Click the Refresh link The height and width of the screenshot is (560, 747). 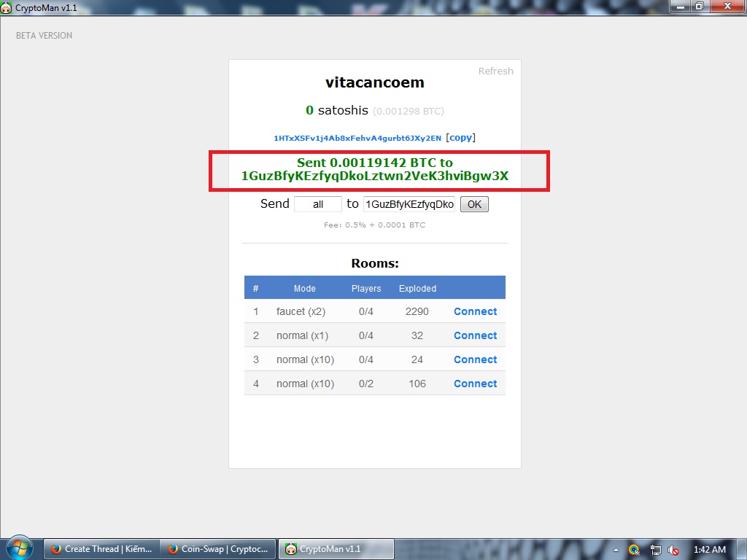(x=495, y=71)
